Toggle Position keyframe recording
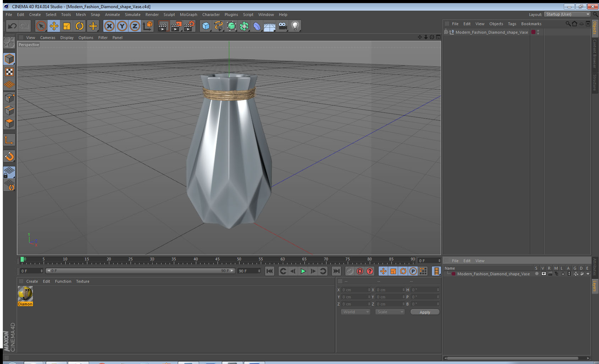Viewport: 599px width, 364px height. tap(383, 271)
